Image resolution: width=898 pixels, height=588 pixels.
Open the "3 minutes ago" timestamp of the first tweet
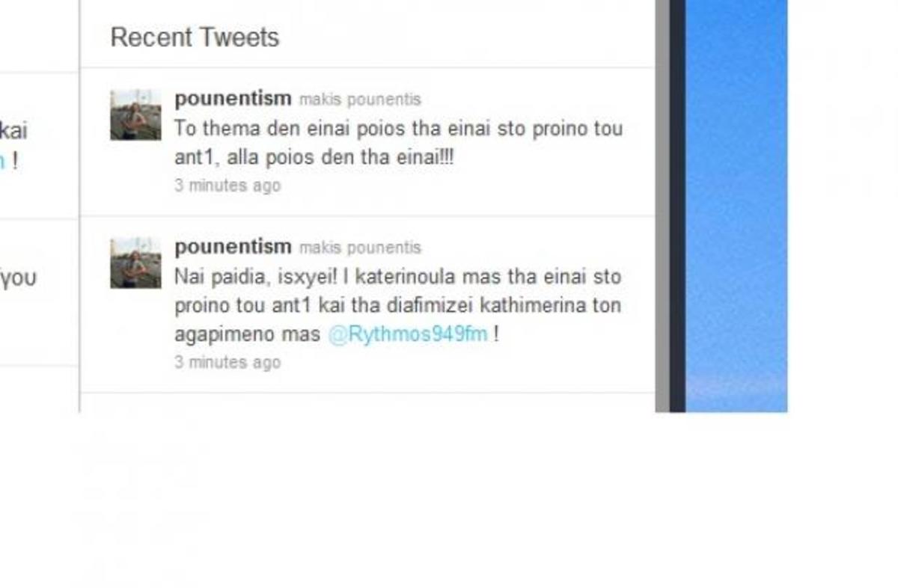click(x=227, y=186)
